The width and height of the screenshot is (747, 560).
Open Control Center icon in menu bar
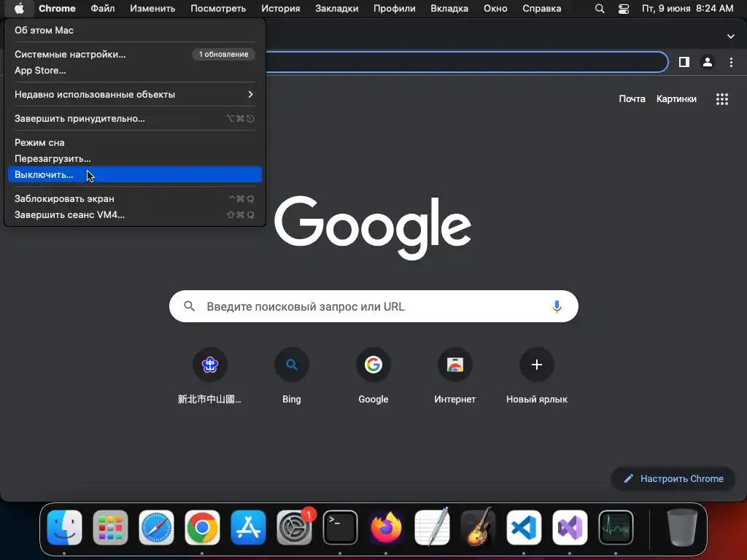point(624,9)
